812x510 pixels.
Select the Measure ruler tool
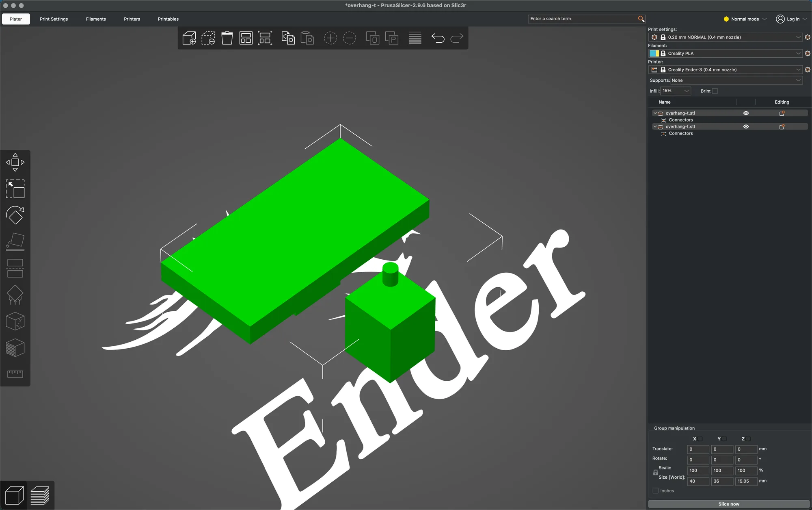(15, 374)
